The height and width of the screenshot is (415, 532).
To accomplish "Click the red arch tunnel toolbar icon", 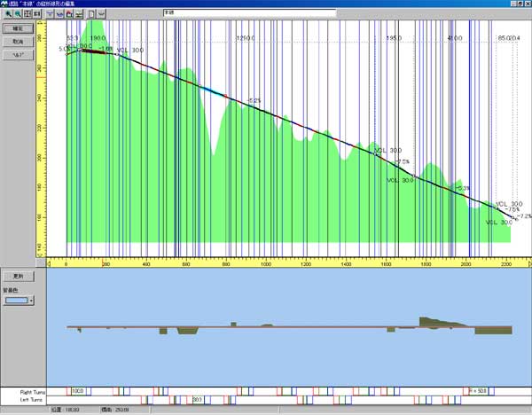I will pos(69,14).
